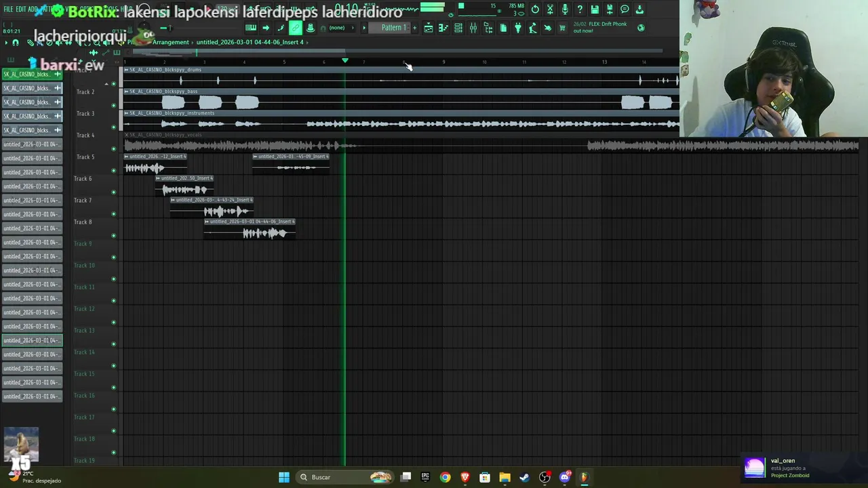Open the FILE menu
This screenshot has width=868, height=488.
[8, 9]
